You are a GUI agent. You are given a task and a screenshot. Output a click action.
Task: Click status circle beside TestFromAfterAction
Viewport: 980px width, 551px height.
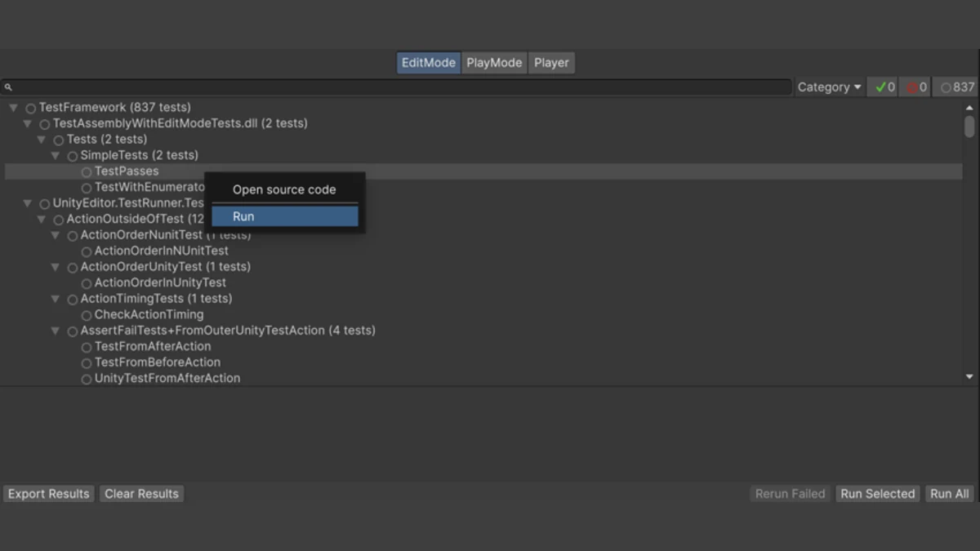87,347
